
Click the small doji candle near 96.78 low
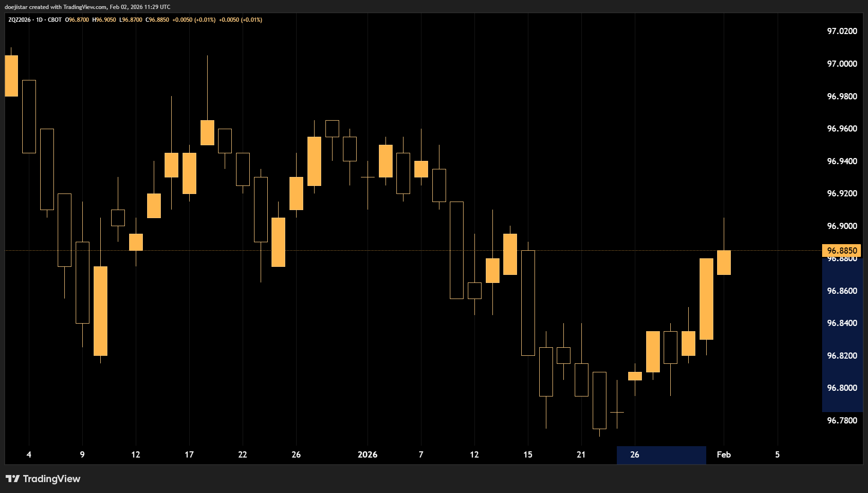point(617,412)
